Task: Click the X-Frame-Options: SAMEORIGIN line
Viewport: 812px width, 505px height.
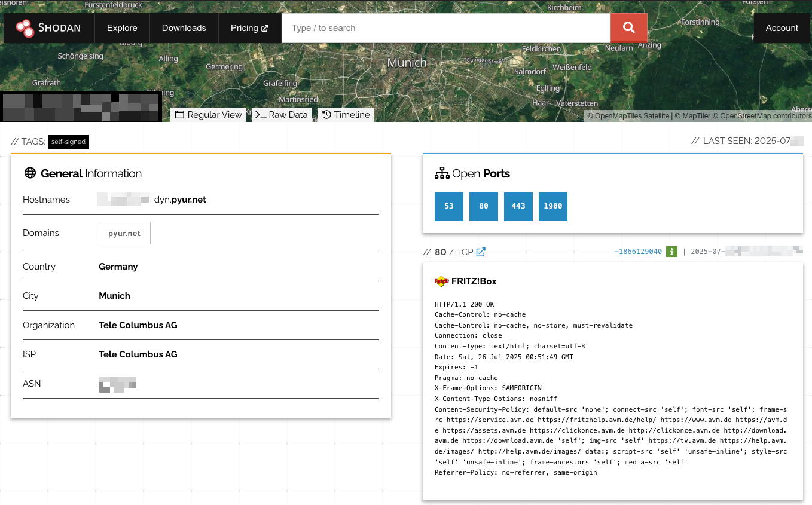Action: pos(488,388)
